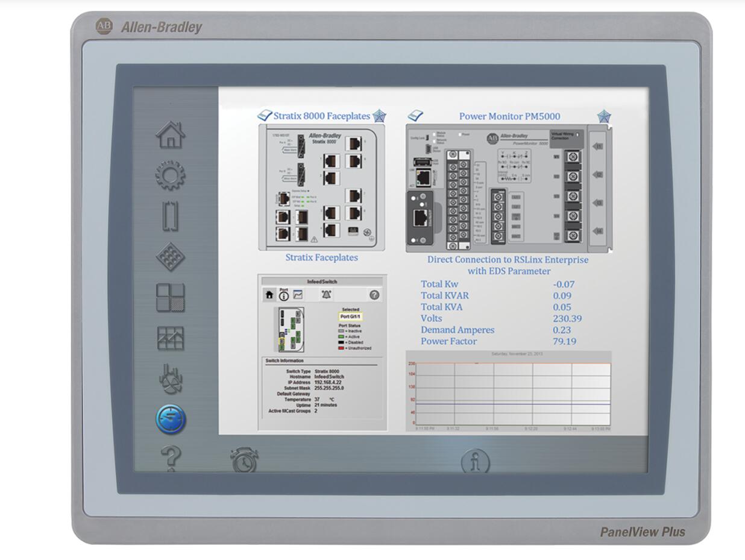Select the Port Gi1/1 selected field

point(350,316)
